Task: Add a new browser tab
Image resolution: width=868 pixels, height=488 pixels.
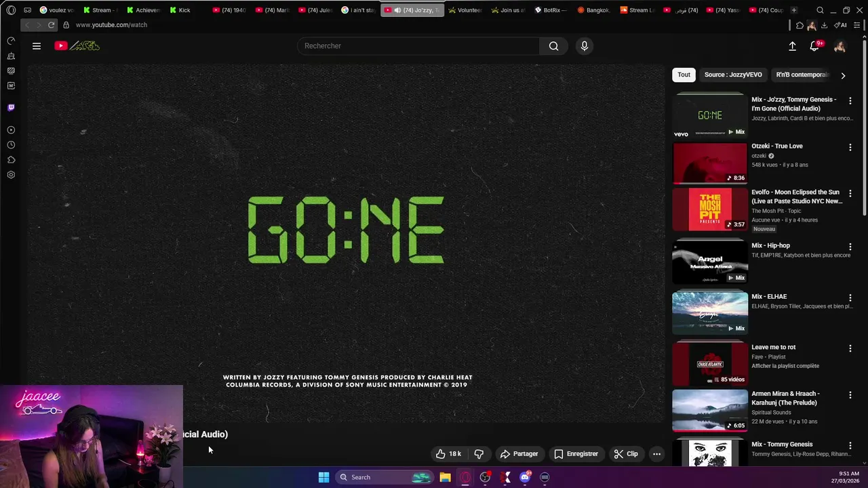Action: click(793, 10)
